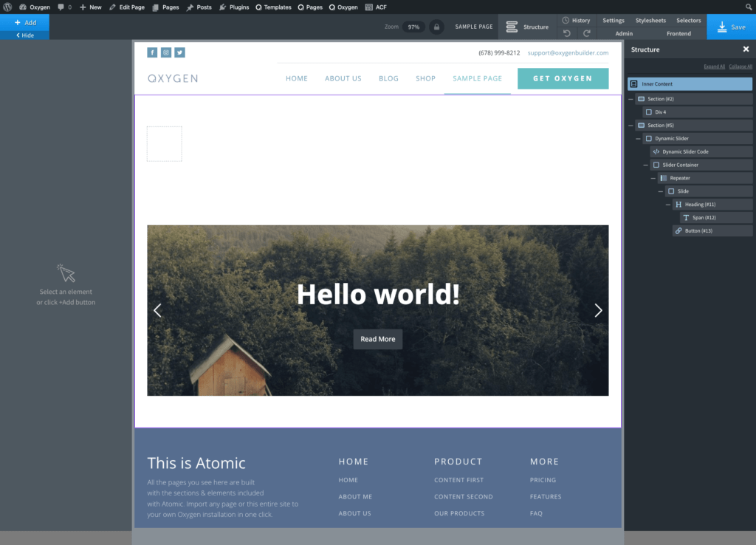Screen dimensions: 756x545
Task: Click the redo arrow icon
Action: click(587, 33)
